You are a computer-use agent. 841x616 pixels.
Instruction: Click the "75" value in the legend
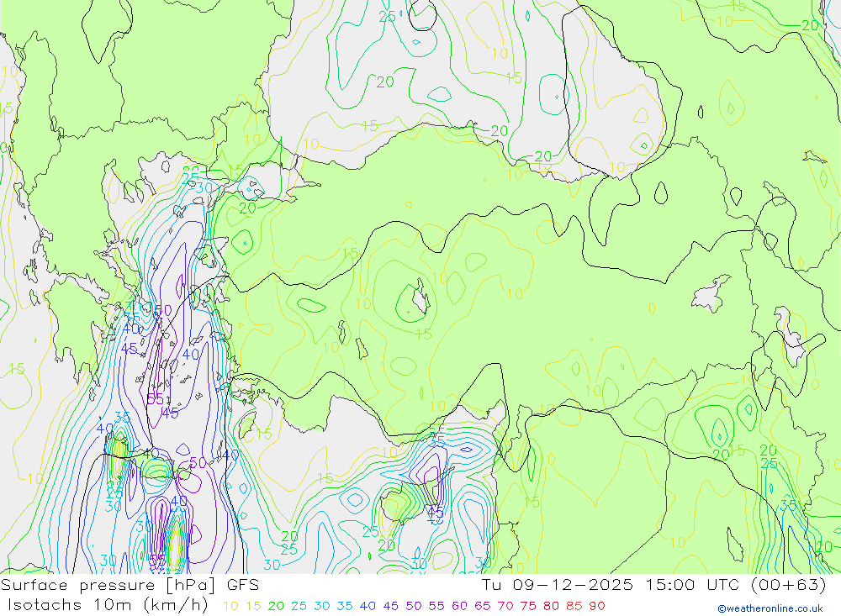(x=528, y=607)
